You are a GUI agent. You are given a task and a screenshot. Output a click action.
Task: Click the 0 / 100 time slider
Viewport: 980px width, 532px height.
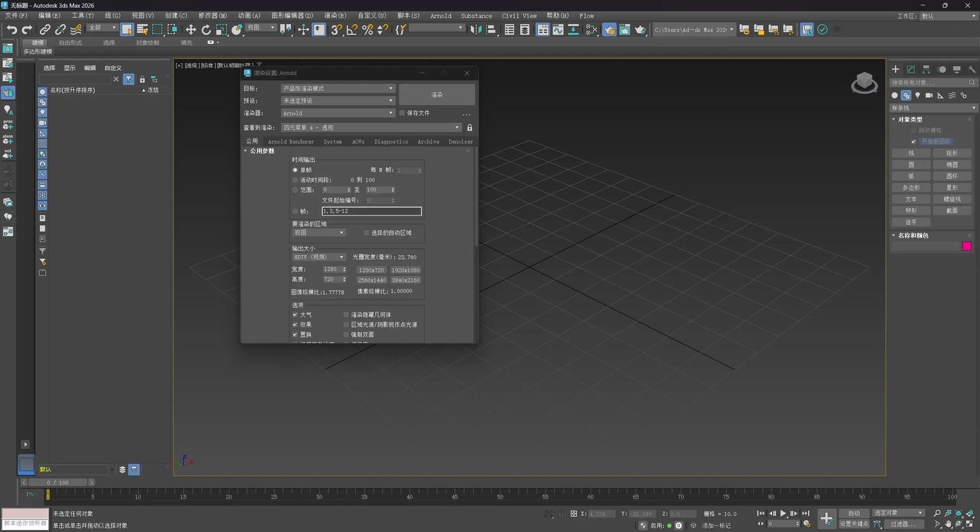[57, 482]
